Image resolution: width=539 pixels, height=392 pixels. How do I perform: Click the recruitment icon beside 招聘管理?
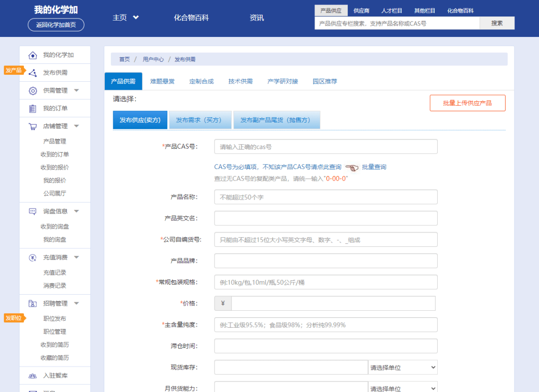coord(32,303)
